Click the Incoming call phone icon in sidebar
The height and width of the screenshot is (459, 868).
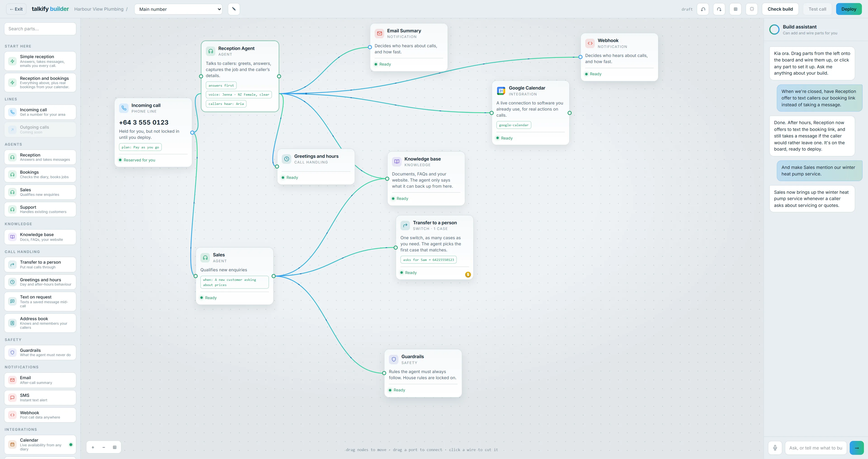12,112
